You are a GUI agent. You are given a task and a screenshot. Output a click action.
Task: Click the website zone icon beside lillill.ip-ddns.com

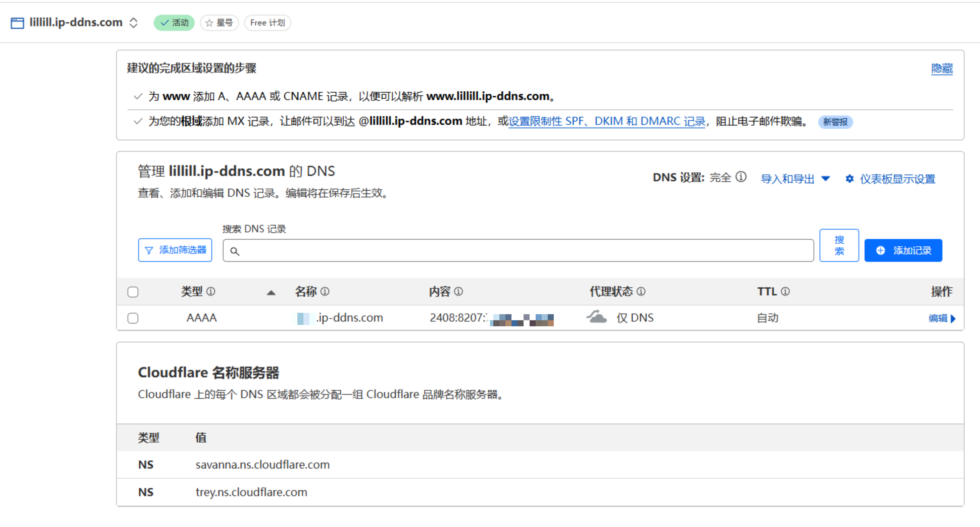click(x=17, y=23)
